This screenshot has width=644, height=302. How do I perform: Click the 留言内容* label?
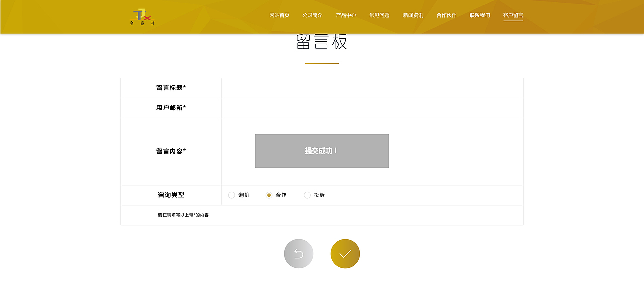171,152
